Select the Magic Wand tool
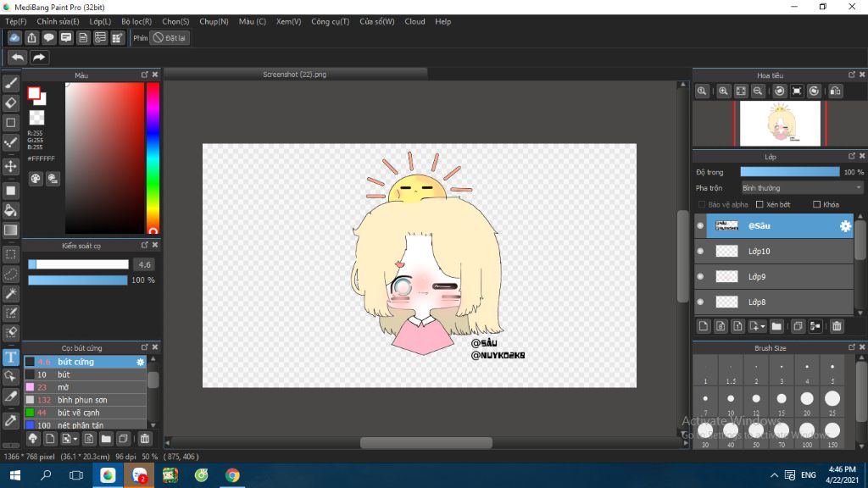The width and height of the screenshot is (868, 488). pos(10,294)
